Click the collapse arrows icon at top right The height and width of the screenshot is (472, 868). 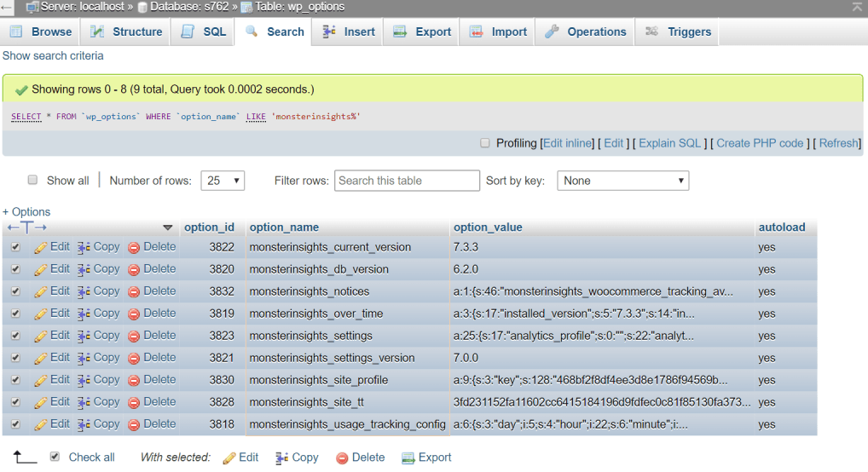pos(857,7)
